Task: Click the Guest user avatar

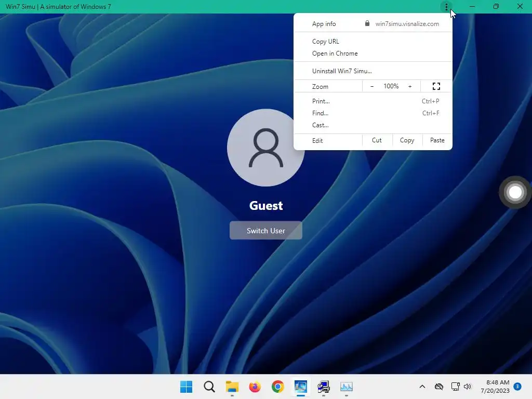Action: click(x=265, y=148)
